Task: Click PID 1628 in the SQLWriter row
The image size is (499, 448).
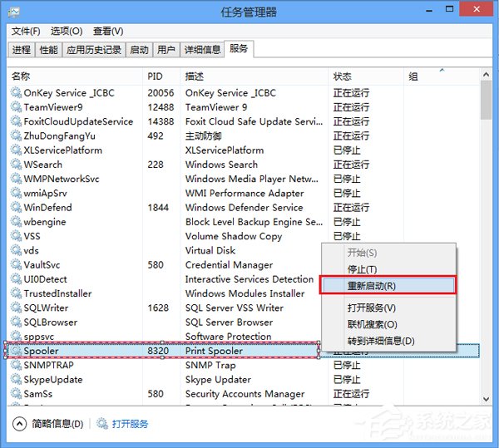Action: pos(158,308)
